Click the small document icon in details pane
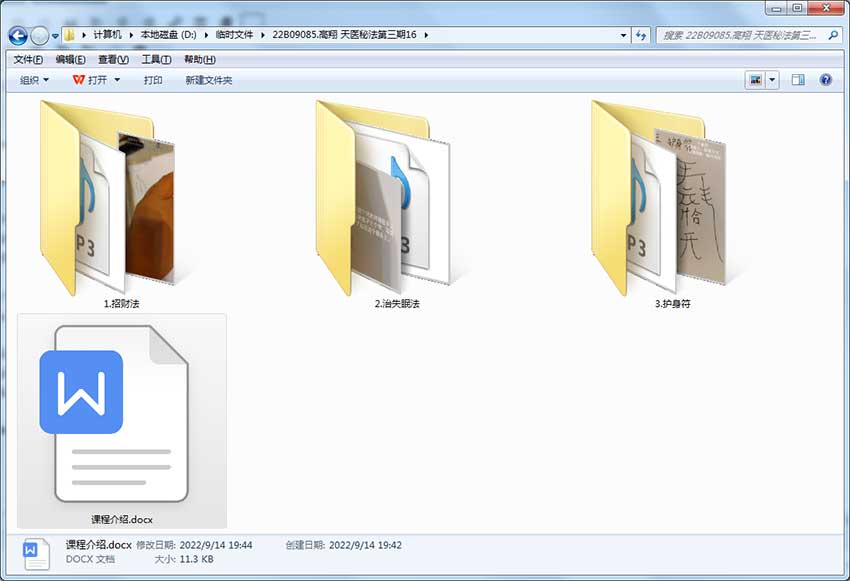This screenshot has width=850, height=581. [36, 553]
